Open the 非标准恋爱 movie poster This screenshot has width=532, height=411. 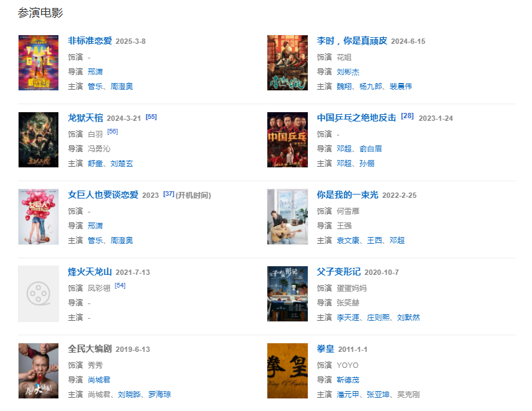pos(38,63)
